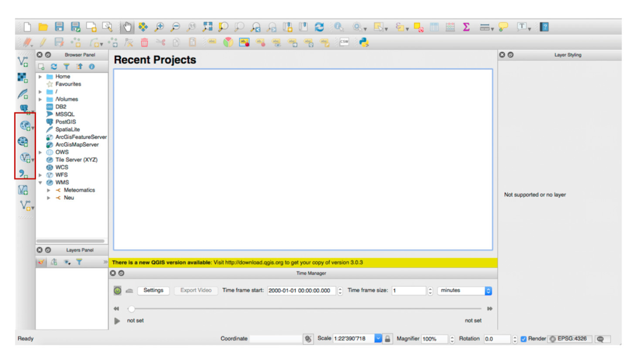Image resolution: width=632 pixels, height=364 pixels.
Task: Click Add Vector Layer in side toolbar
Action: tap(24, 62)
